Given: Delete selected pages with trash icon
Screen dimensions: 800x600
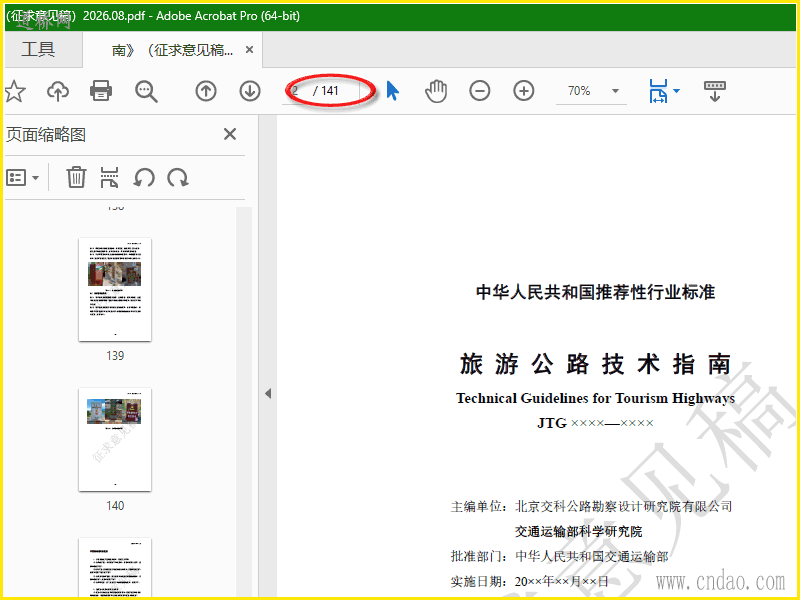Looking at the screenshot, I should (76, 177).
